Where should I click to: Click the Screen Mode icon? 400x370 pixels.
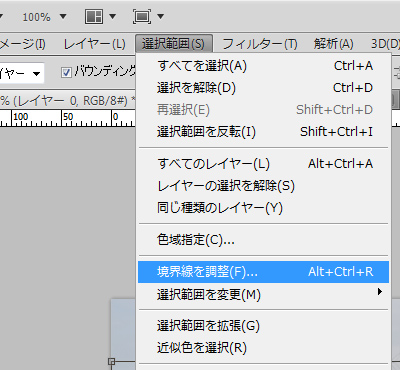click(x=142, y=16)
